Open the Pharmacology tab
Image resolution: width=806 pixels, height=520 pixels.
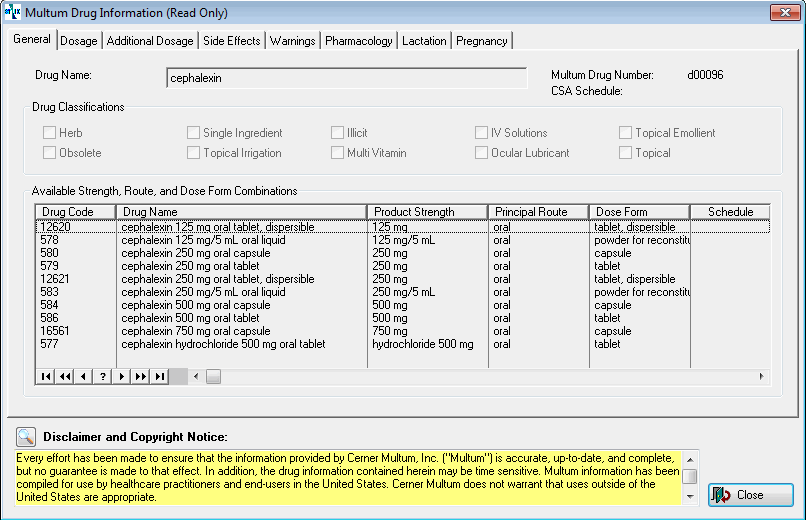[x=359, y=41]
